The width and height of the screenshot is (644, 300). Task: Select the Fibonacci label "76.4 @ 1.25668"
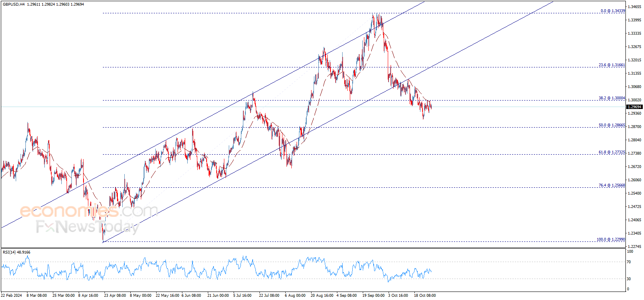(612, 185)
